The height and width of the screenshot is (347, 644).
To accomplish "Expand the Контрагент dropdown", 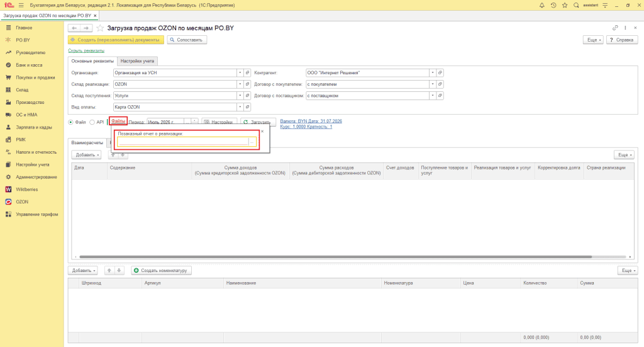I will 433,73.
